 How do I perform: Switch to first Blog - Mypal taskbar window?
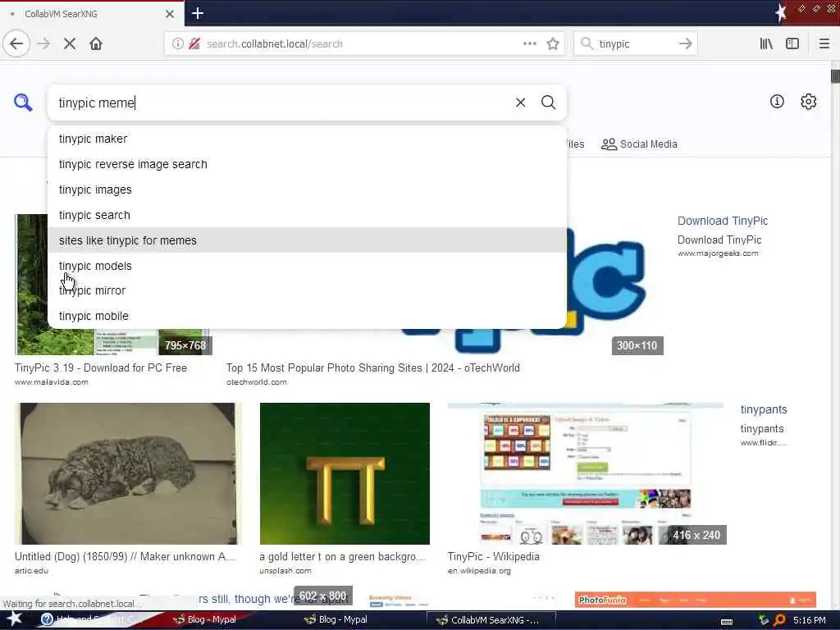point(204,619)
